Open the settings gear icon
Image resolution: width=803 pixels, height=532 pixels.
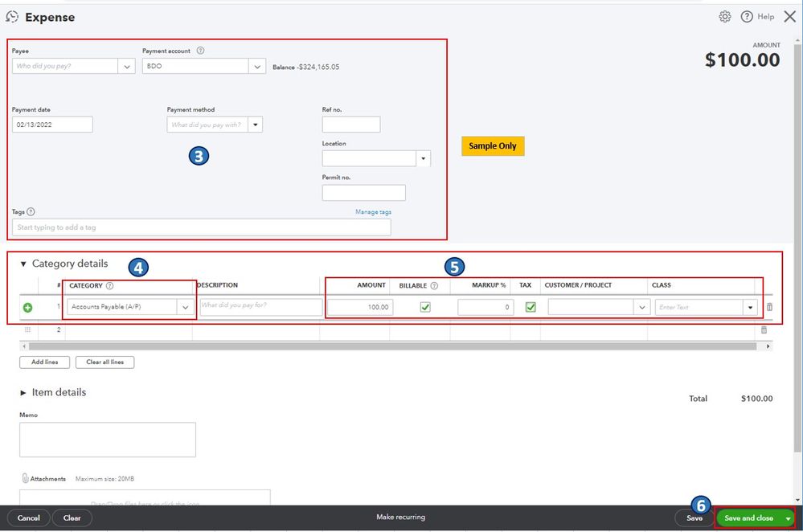tap(725, 17)
